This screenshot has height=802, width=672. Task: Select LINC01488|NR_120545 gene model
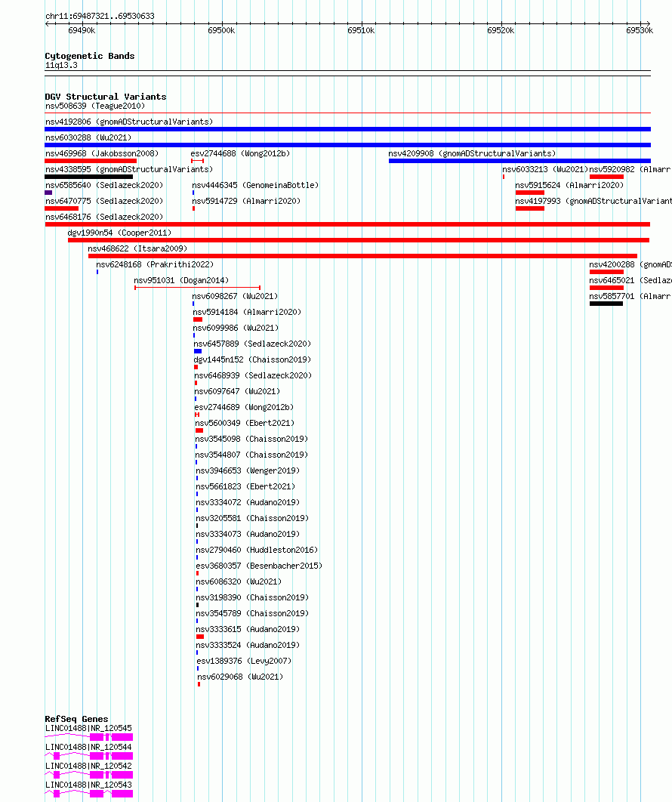[89, 737]
